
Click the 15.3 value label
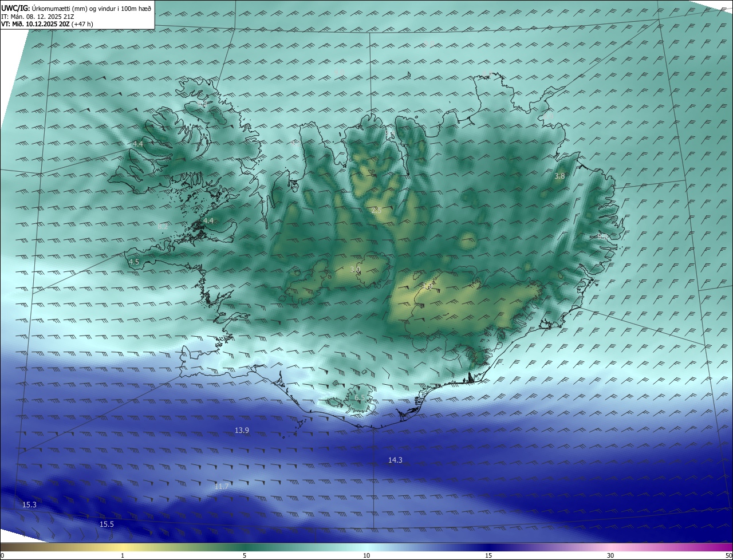coord(29,504)
